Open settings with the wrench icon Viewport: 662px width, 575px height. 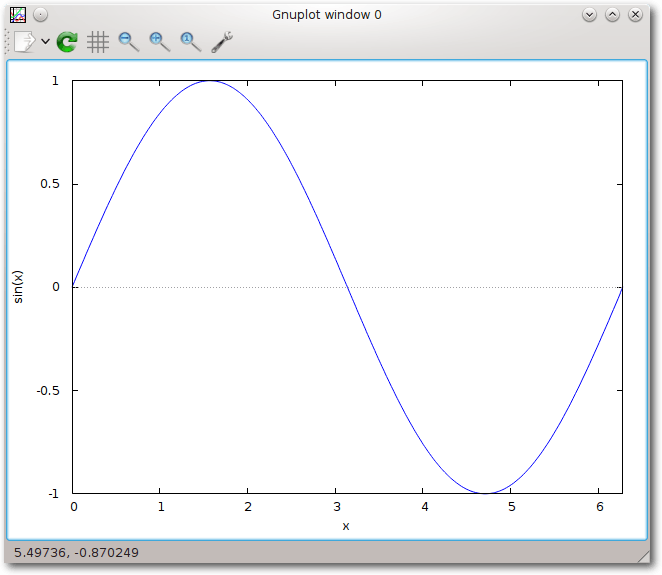point(222,42)
